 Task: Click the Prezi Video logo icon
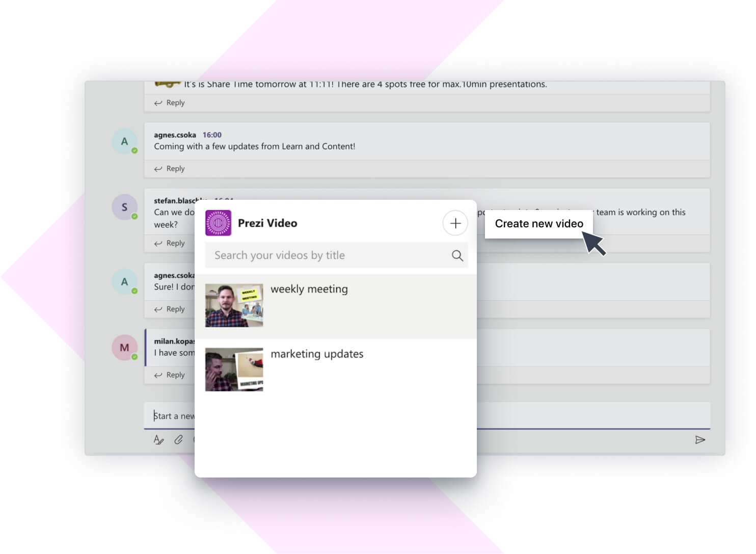[x=218, y=223]
